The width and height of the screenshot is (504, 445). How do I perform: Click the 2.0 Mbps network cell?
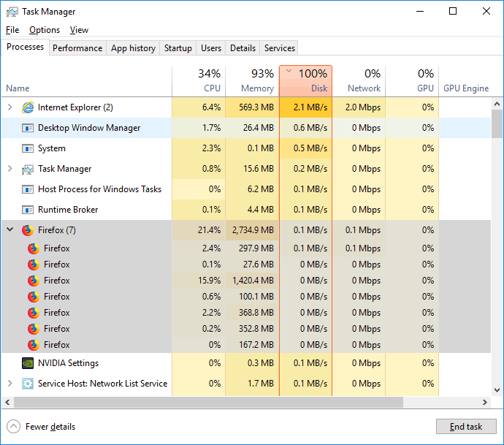click(x=359, y=107)
